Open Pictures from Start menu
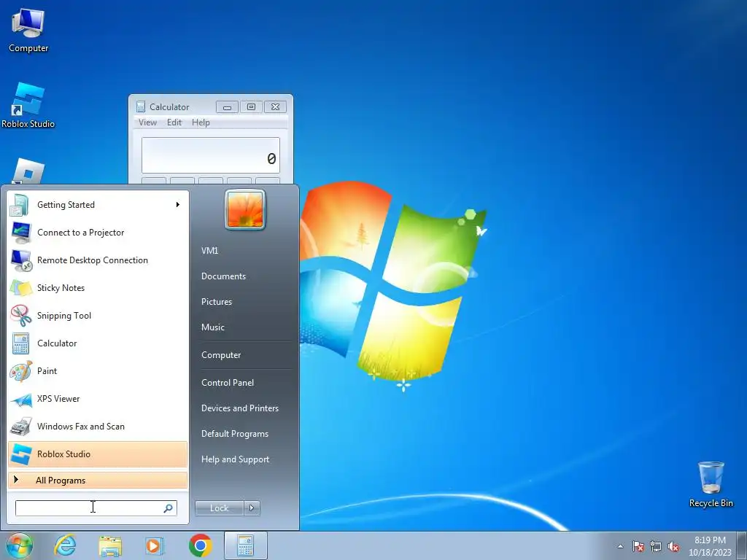Screen dimensions: 747x560 point(217,302)
